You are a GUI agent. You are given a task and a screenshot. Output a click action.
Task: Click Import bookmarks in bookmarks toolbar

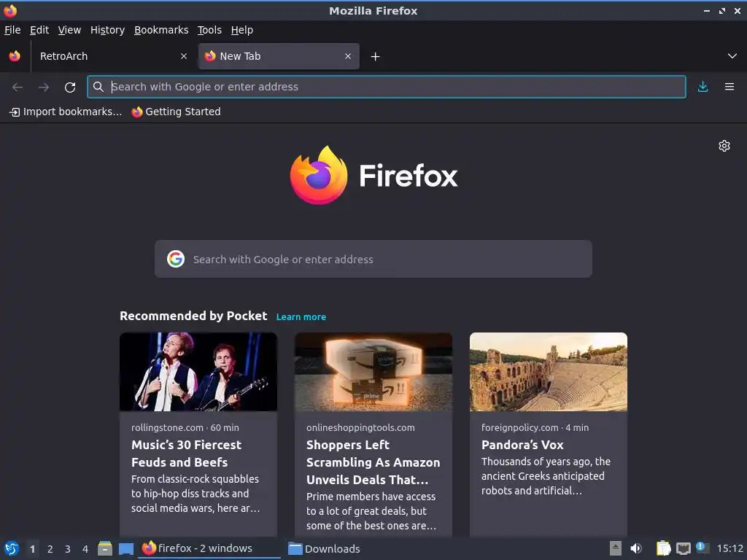(66, 112)
